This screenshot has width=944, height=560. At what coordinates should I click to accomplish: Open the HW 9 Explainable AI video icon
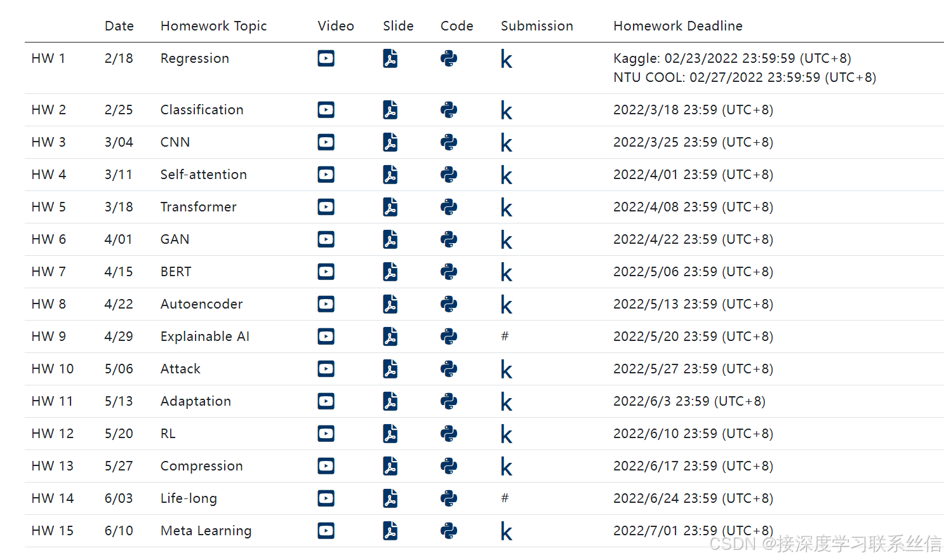(x=326, y=337)
